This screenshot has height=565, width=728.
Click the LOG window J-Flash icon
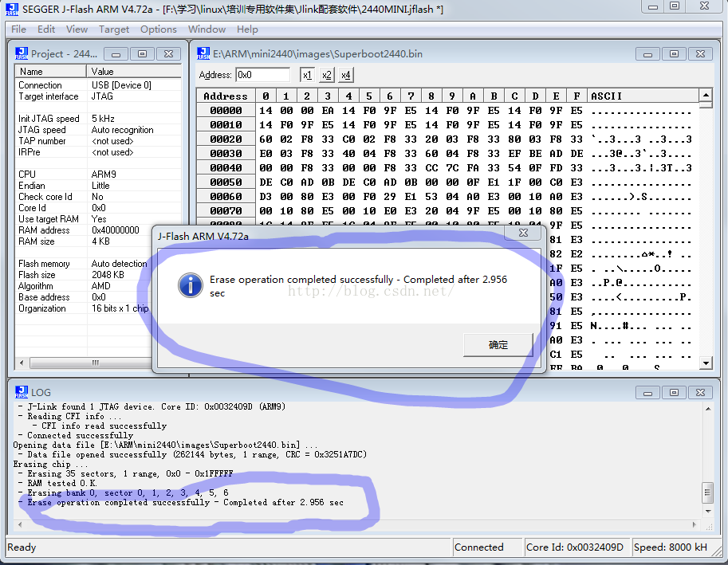[x=22, y=392]
